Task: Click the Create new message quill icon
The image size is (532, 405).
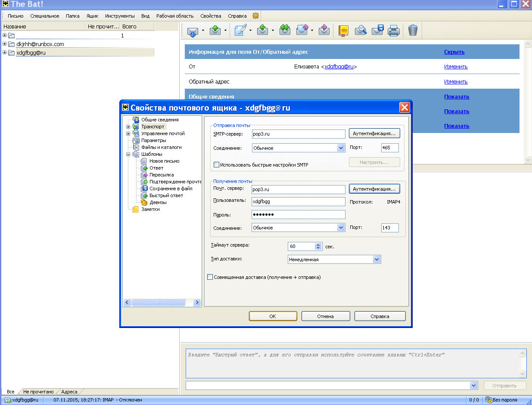Action: point(240,31)
